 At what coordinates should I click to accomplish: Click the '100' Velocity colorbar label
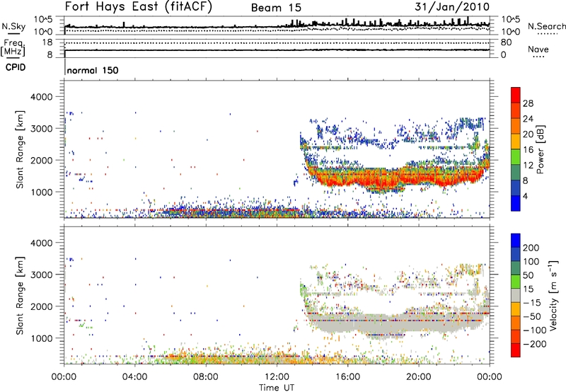pos(531,261)
